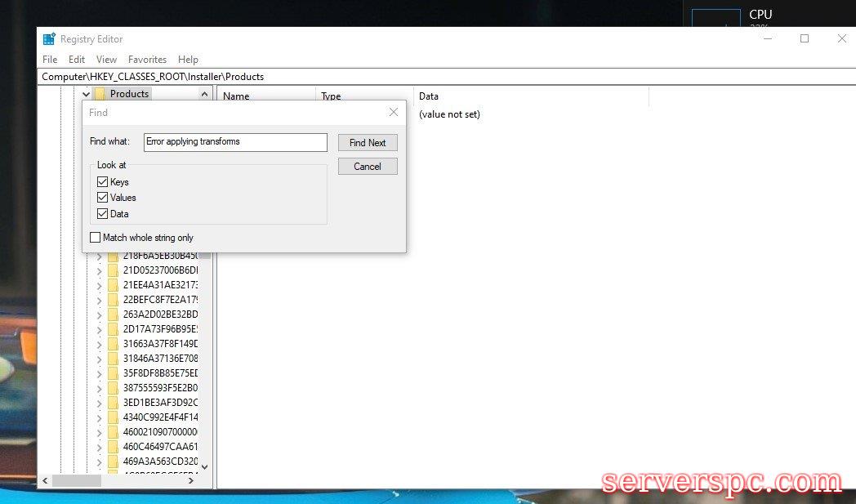
Task: Uncheck the Values checkbox
Action: coord(102,198)
